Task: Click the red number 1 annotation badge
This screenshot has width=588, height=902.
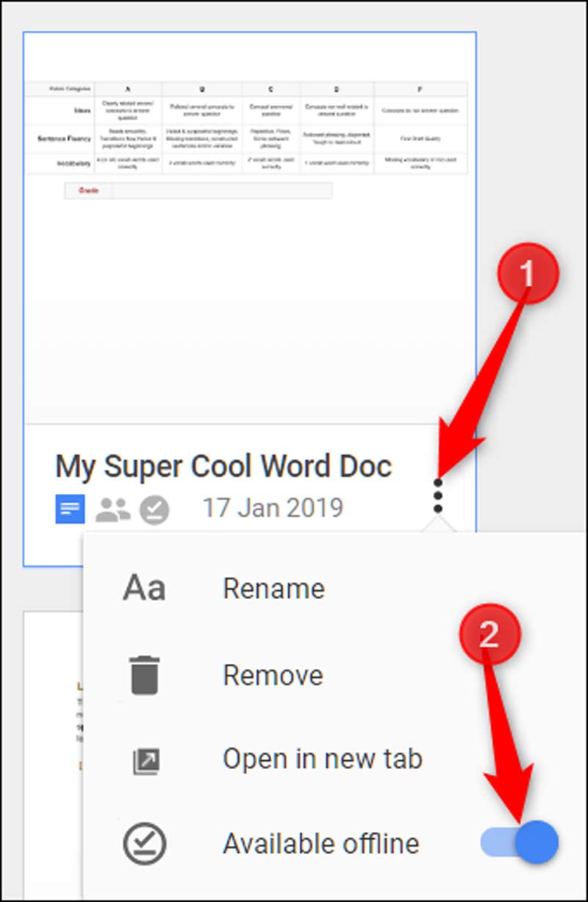Action: (526, 274)
